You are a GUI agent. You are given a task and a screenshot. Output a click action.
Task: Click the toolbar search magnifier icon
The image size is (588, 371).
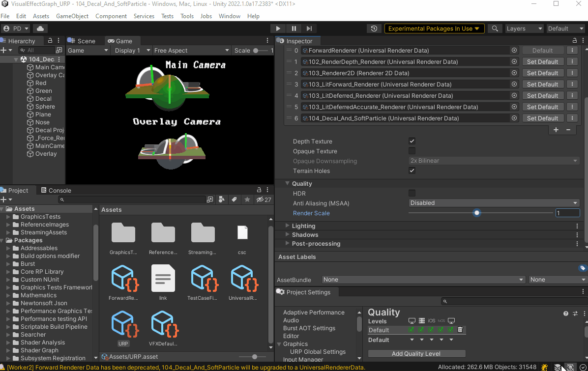click(x=495, y=29)
